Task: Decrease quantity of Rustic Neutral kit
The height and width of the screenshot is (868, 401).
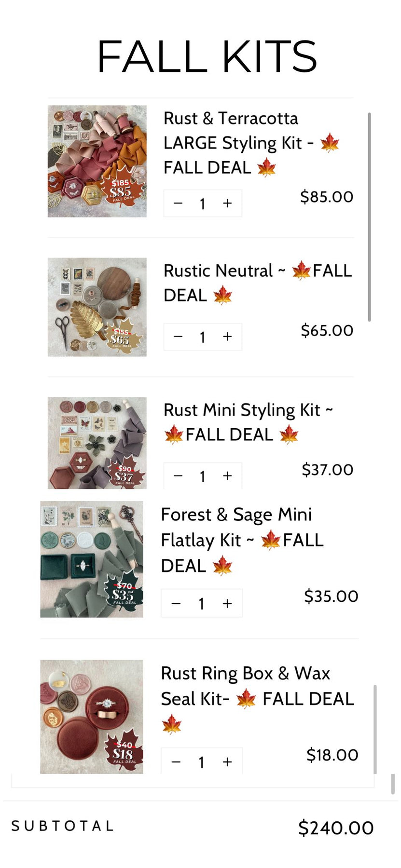Action: [x=178, y=337]
